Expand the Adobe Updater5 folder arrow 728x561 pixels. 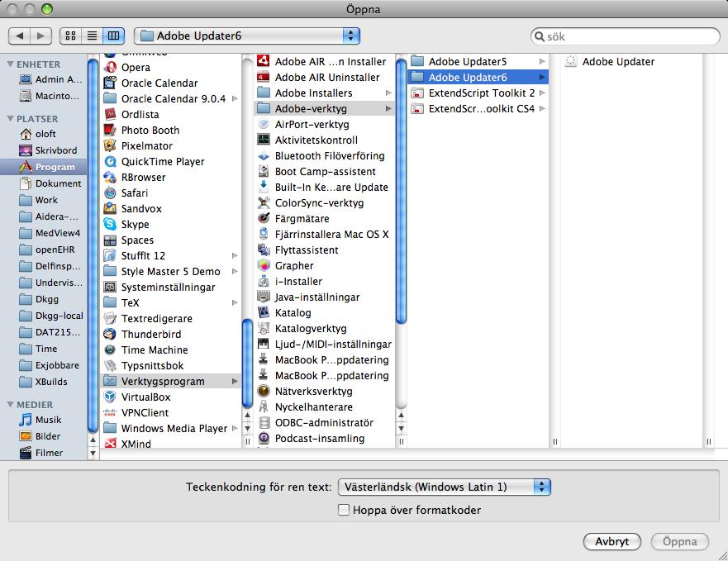542,61
